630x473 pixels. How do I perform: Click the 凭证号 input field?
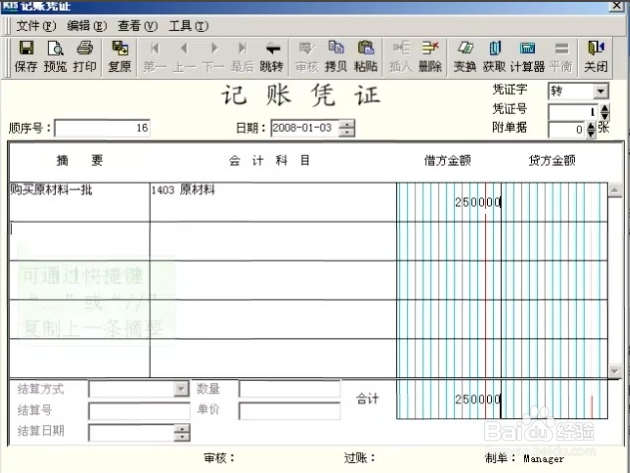click(574, 112)
